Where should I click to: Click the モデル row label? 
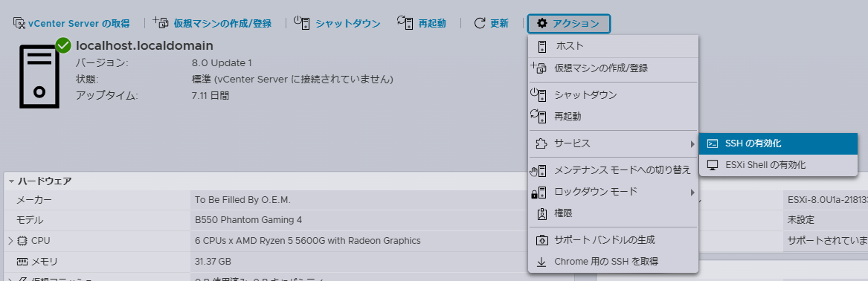(x=30, y=220)
